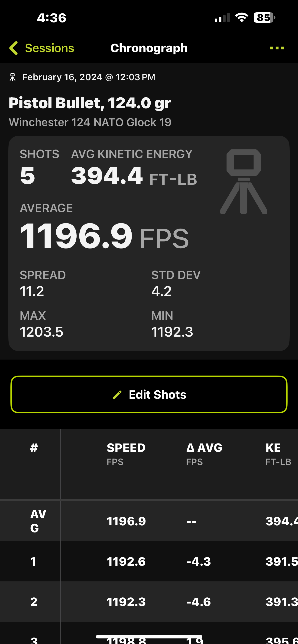This screenshot has height=644, width=298.
Task: Select shot row number 1
Action: tap(149, 561)
